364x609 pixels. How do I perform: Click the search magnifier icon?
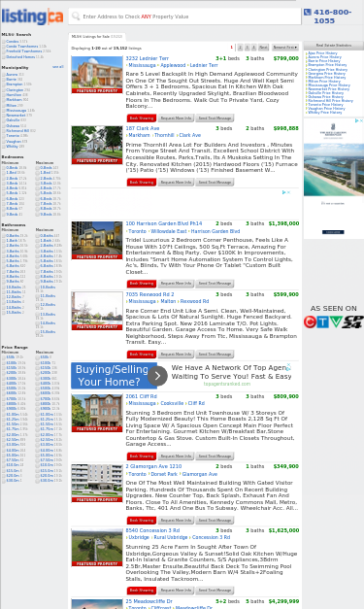76,17
